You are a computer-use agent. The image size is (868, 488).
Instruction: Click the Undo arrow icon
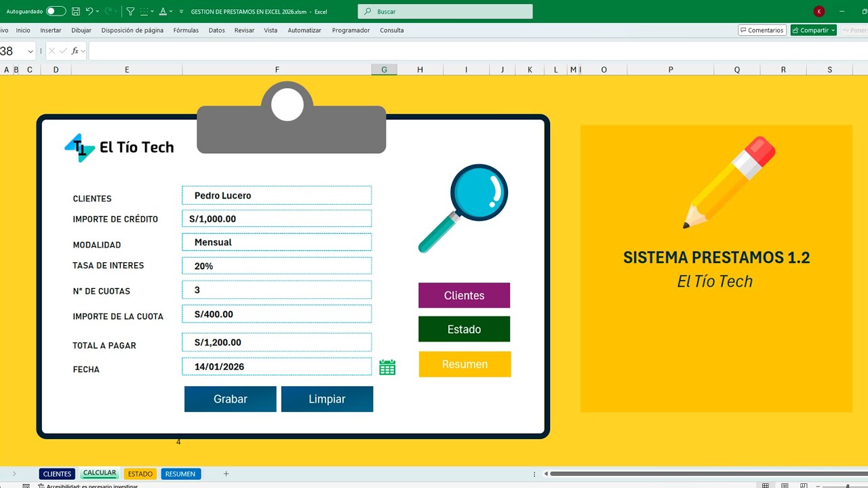click(90, 12)
